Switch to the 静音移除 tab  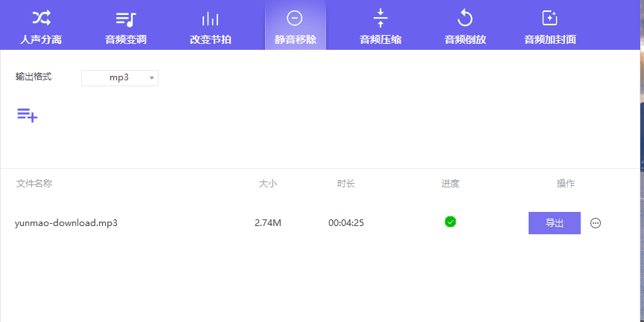click(295, 26)
